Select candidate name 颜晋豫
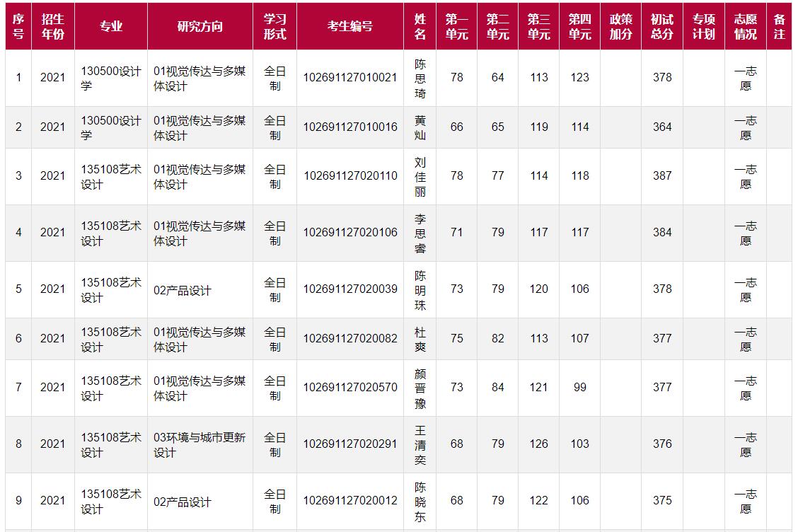 (420, 388)
